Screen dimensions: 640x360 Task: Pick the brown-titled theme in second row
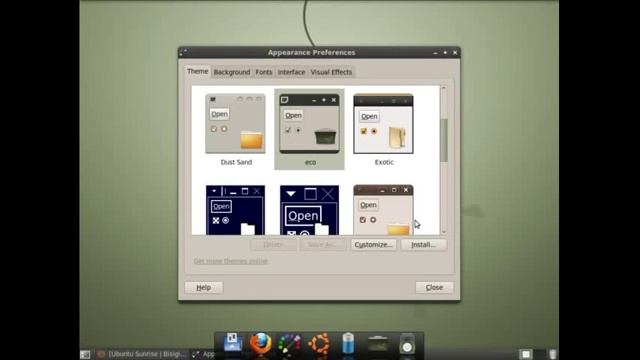point(383,210)
